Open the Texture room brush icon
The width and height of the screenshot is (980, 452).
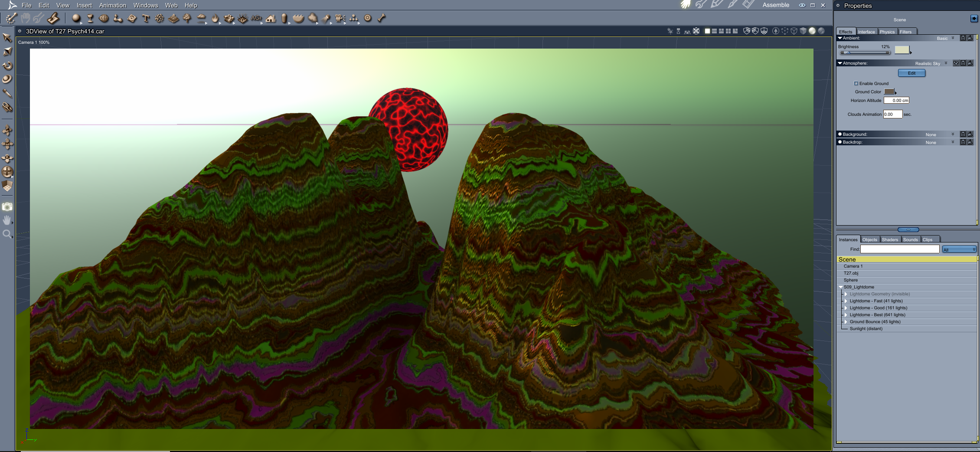point(732,5)
